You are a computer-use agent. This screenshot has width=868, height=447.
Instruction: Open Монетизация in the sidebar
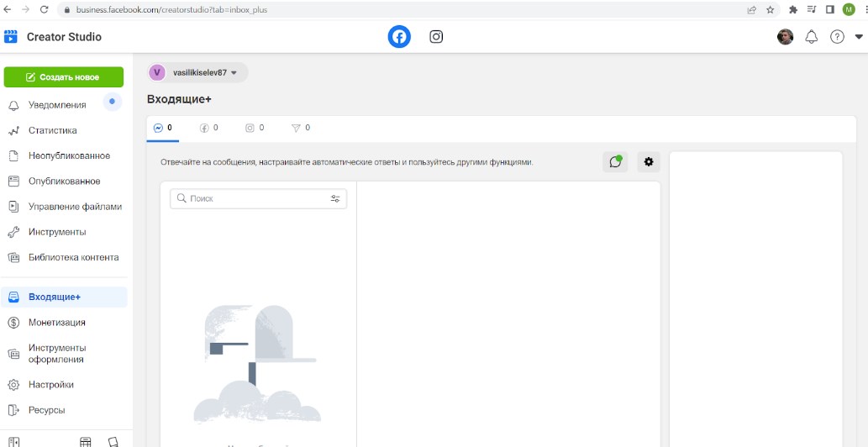[x=56, y=323]
